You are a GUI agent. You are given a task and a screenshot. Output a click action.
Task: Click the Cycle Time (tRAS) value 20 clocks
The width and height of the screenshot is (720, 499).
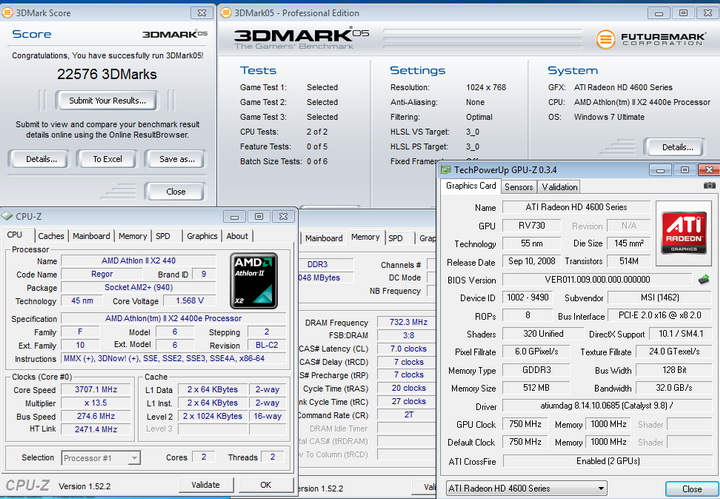tap(408, 388)
